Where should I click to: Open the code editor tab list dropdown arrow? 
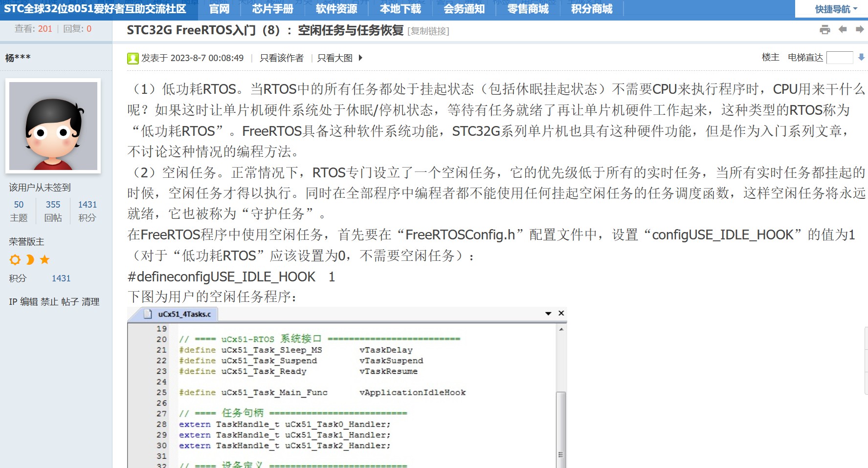[x=548, y=314]
